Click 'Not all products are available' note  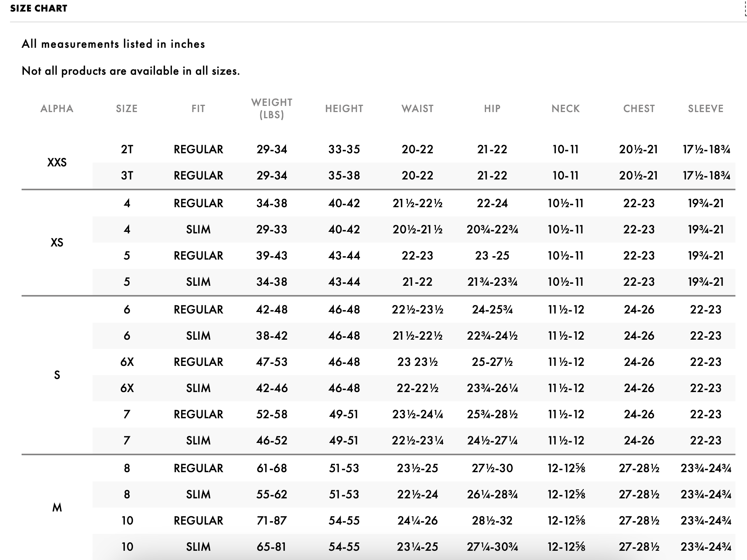tap(131, 71)
